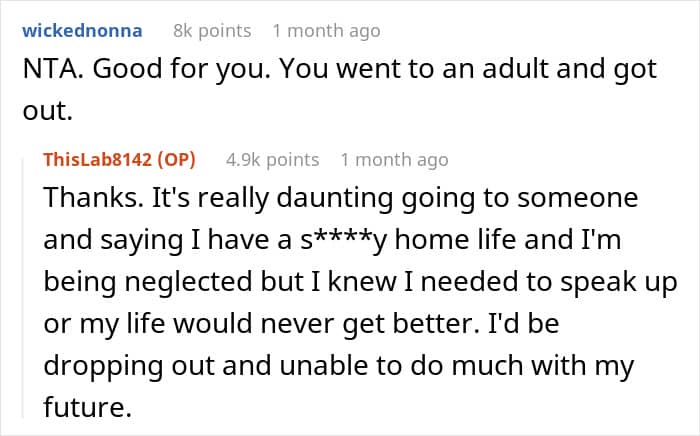Open wickednonna's user profile
The width and height of the screenshot is (700, 436).
(x=82, y=31)
